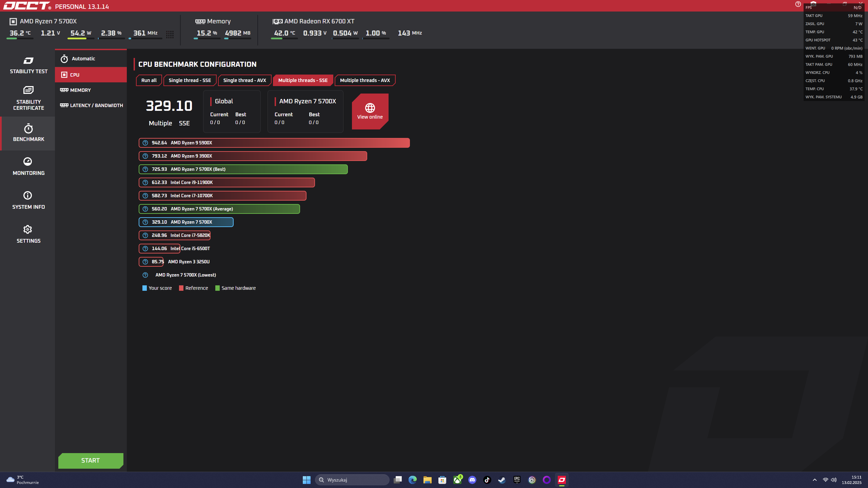Select the Automatic benchmark mode
The height and width of the screenshot is (488, 868).
click(83, 59)
